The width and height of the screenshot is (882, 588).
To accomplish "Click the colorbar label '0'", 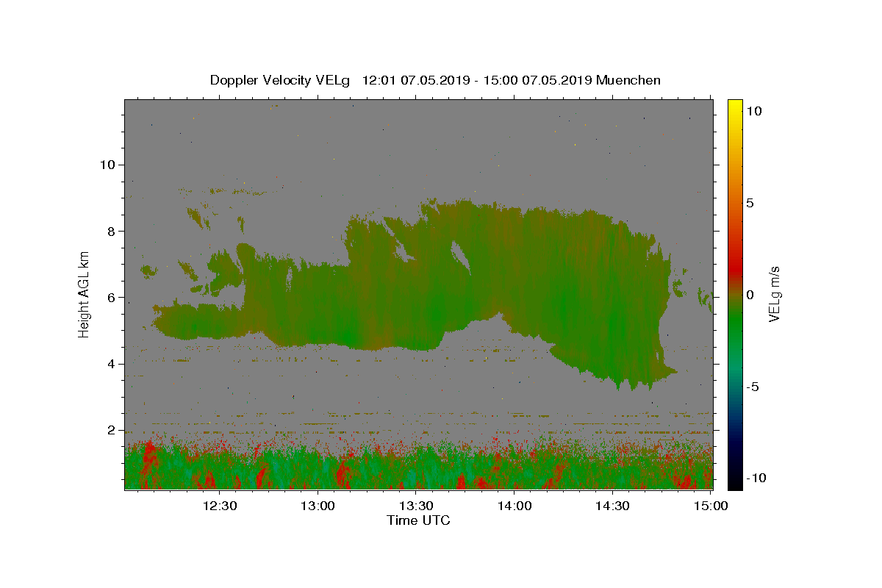I will click(750, 295).
